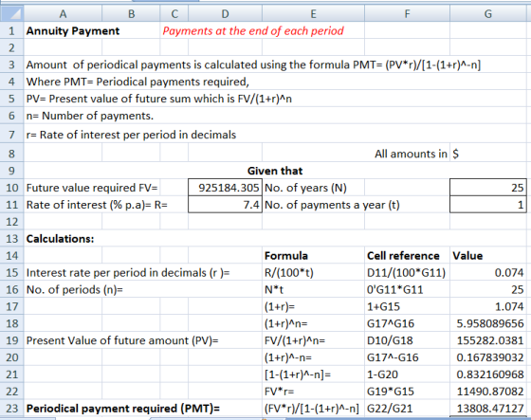Select column A header
Image resolution: width=531 pixels, height=420 pixels.
[x=63, y=13]
